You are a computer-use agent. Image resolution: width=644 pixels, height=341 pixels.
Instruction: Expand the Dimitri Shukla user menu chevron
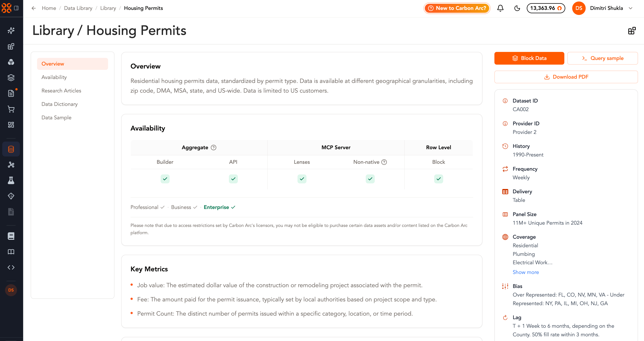631,8
